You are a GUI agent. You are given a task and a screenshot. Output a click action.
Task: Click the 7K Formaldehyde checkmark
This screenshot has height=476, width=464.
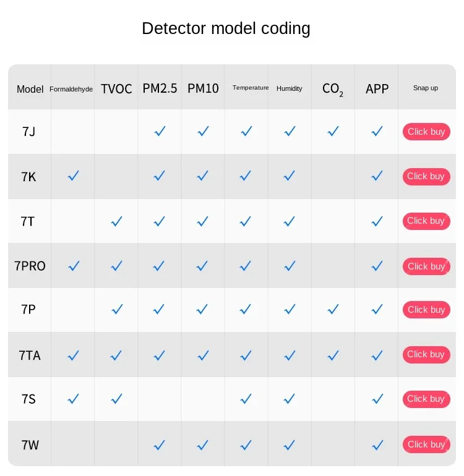tap(73, 176)
